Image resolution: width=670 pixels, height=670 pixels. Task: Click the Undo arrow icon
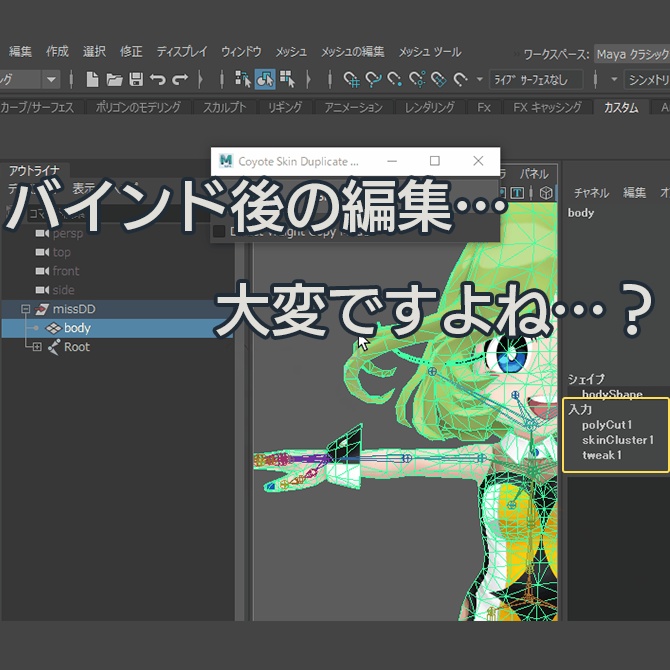click(x=158, y=79)
